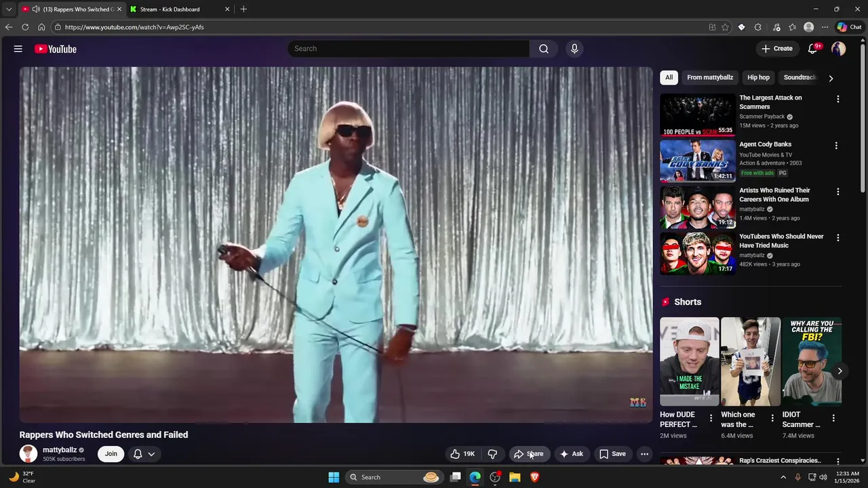
Task: Open the browser home page
Action: (x=41, y=27)
